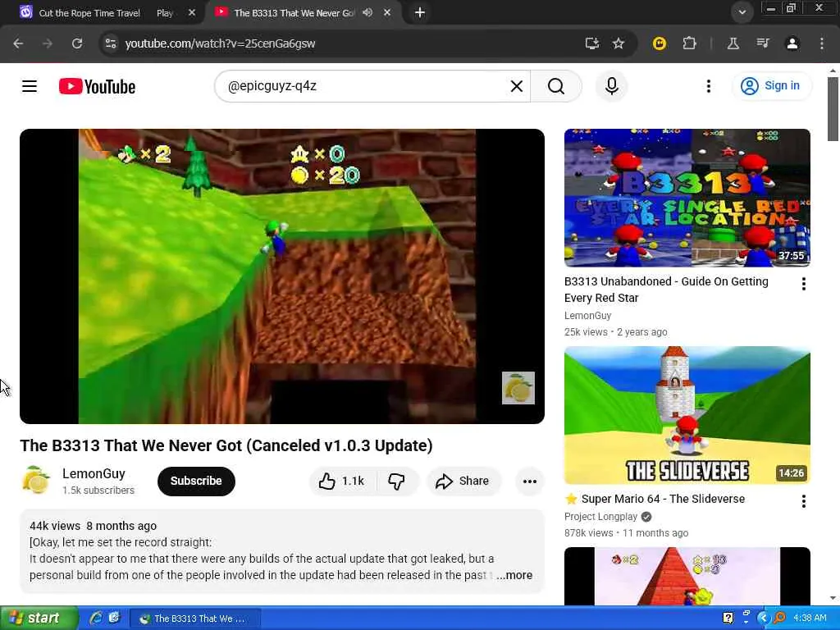Open the pyramid video thumbnail

click(x=687, y=577)
